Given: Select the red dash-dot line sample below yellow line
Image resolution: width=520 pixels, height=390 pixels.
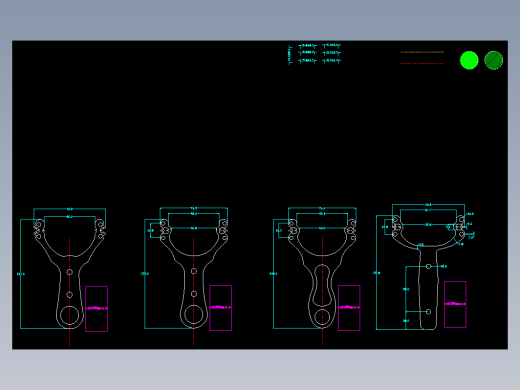Looking at the screenshot, I should pos(422,63).
